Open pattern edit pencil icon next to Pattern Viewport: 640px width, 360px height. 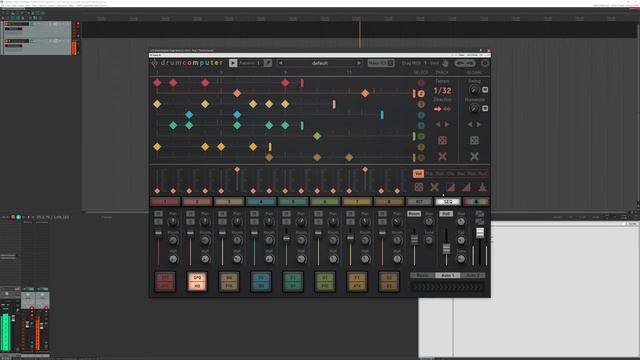(268, 63)
